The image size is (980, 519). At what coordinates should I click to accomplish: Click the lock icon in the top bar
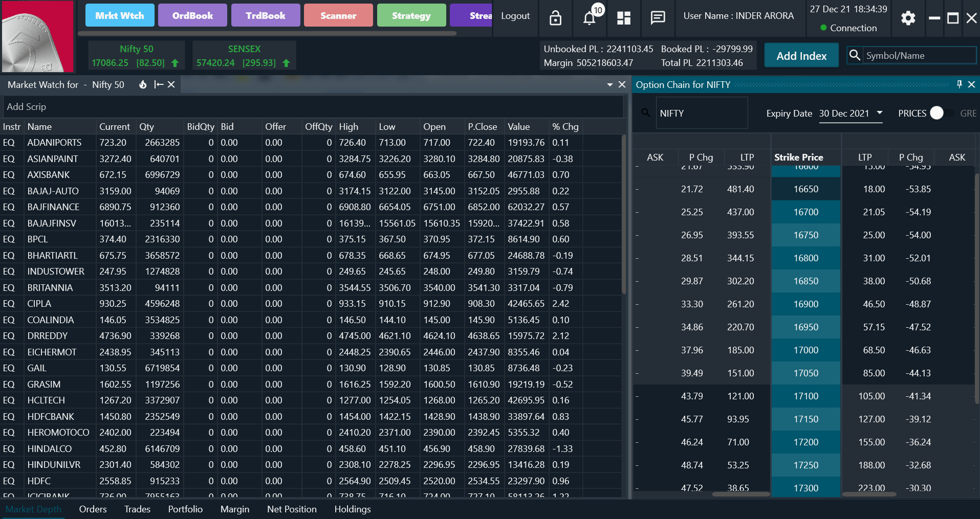[x=555, y=18]
